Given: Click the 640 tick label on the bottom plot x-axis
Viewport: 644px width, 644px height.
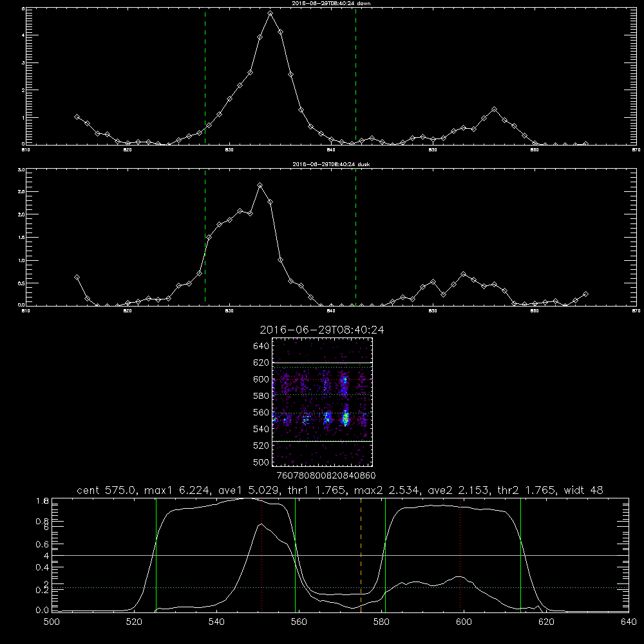Looking at the screenshot, I should (629, 622).
